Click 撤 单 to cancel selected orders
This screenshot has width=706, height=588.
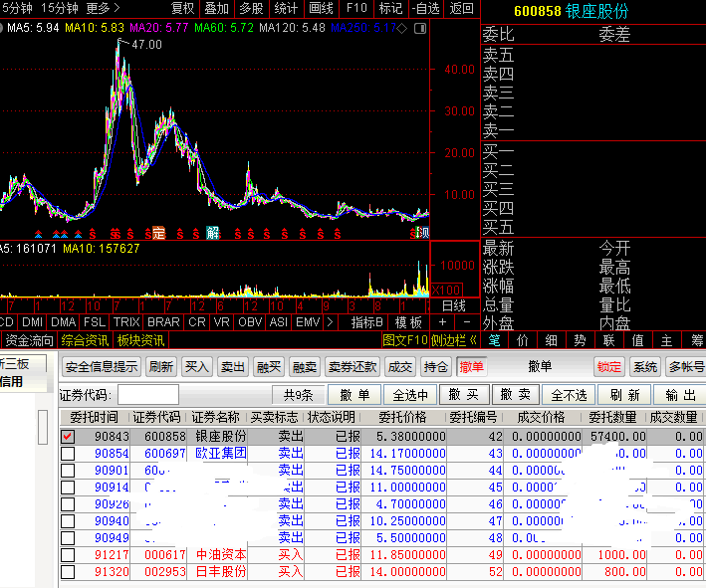click(354, 395)
